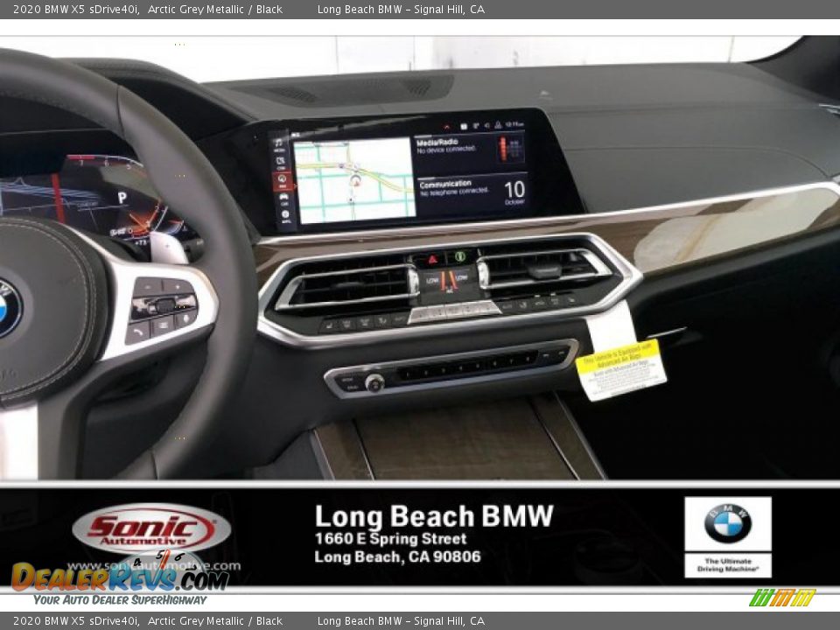Click the climate temperature display between the vents
The image size is (840, 630).
[x=447, y=280]
